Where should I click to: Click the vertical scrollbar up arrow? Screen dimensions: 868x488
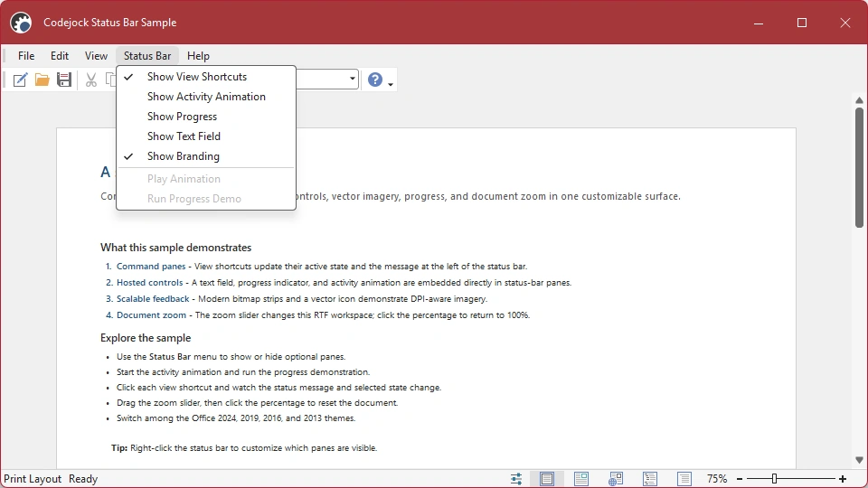click(x=859, y=100)
